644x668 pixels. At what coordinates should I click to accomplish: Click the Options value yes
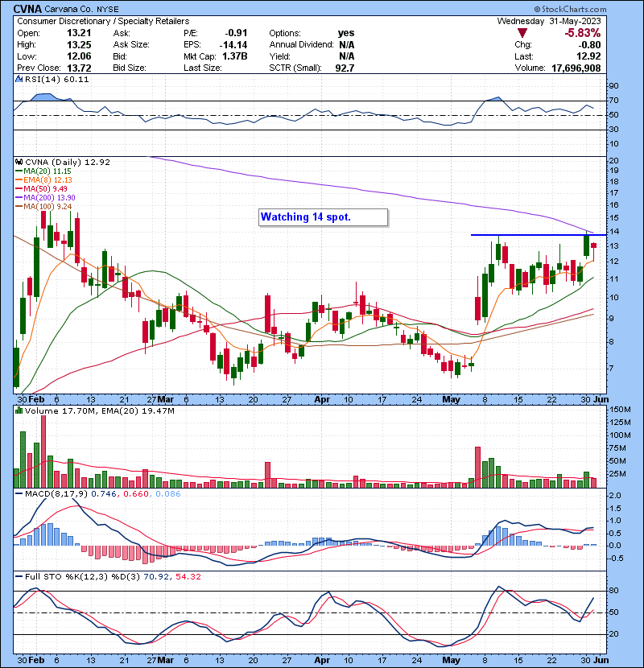(346, 33)
